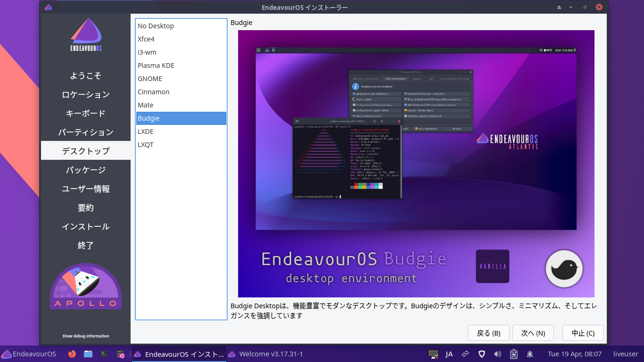This screenshot has width=644, height=362.
Task: Select GNOME desktop entry
Action: [x=181, y=79]
